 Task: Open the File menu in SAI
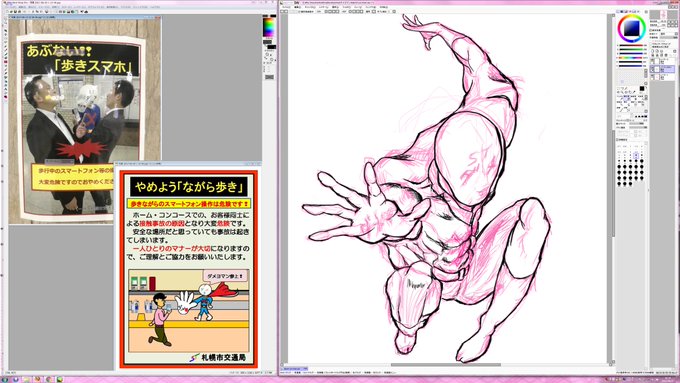coord(286,7)
